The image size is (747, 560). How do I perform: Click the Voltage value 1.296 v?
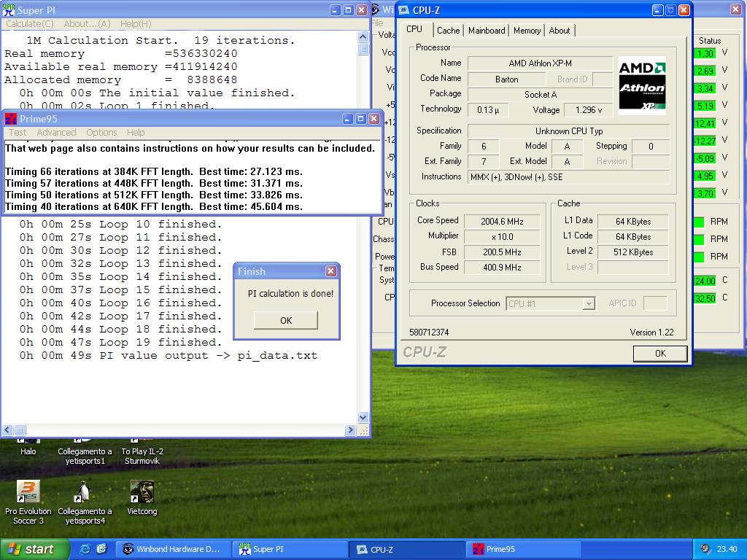589,110
